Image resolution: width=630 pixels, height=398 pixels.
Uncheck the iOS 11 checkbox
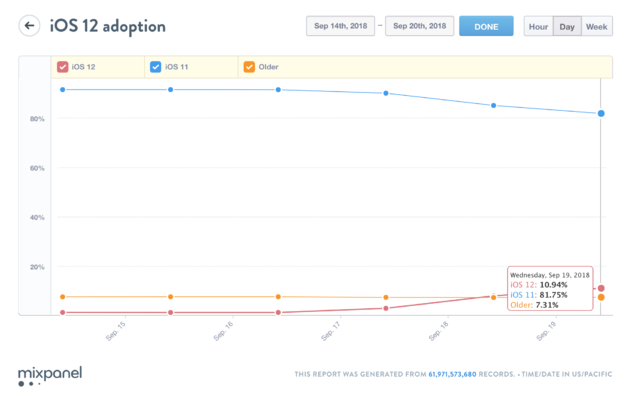click(155, 67)
